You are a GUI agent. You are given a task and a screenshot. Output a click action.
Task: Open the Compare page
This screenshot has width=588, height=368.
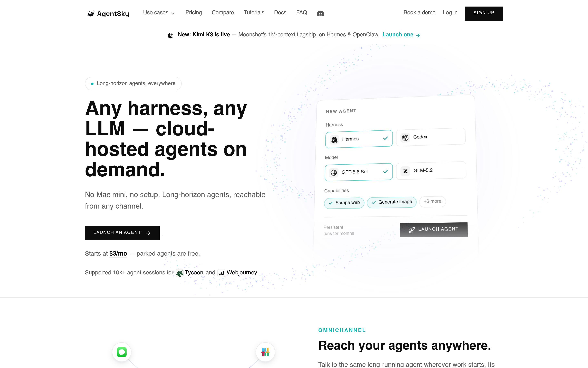tap(223, 13)
